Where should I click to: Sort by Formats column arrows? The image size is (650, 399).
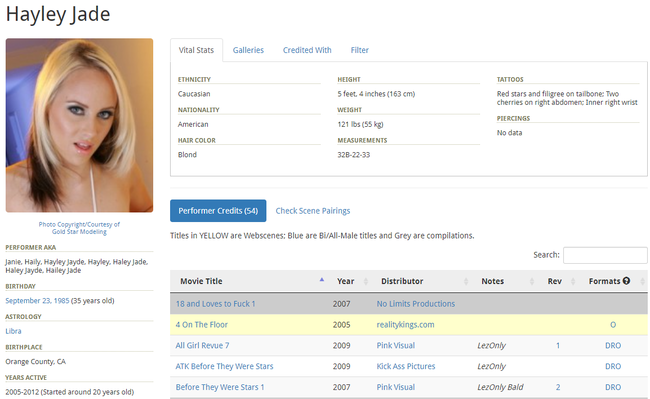tap(643, 281)
